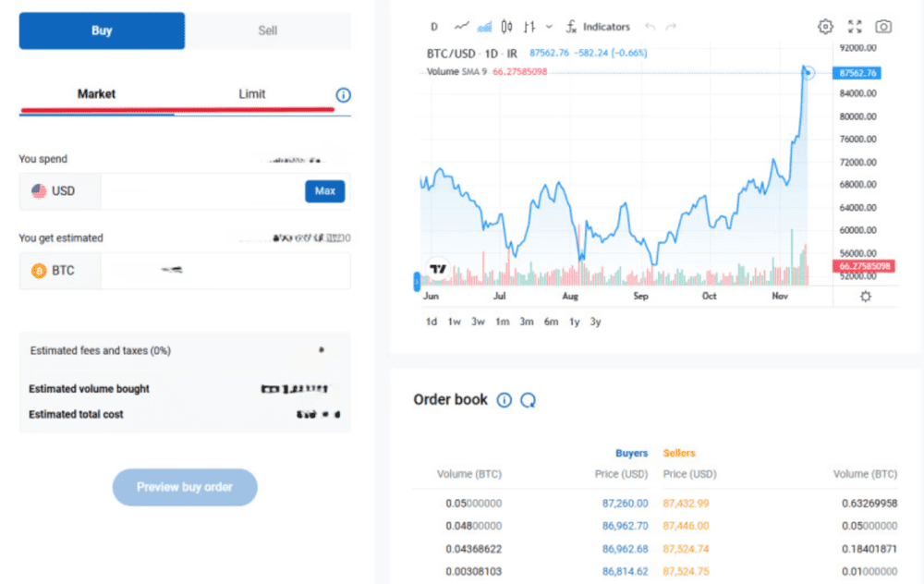This screenshot has height=584, width=924.
Task: Click Estimated fees and taxes row
Action: (x=185, y=350)
